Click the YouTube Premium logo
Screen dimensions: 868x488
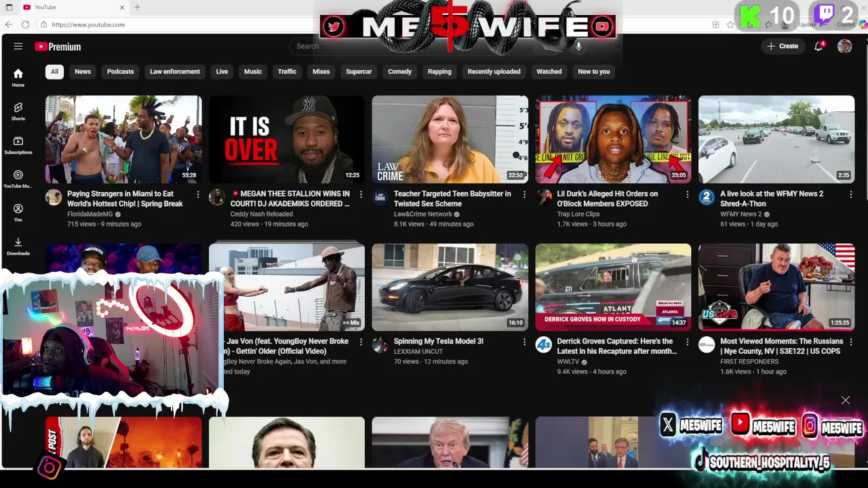point(58,47)
